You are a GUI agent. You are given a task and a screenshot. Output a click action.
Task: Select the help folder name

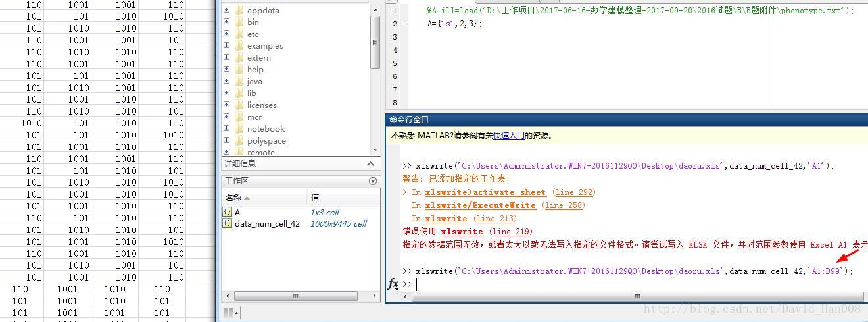[255, 69]
